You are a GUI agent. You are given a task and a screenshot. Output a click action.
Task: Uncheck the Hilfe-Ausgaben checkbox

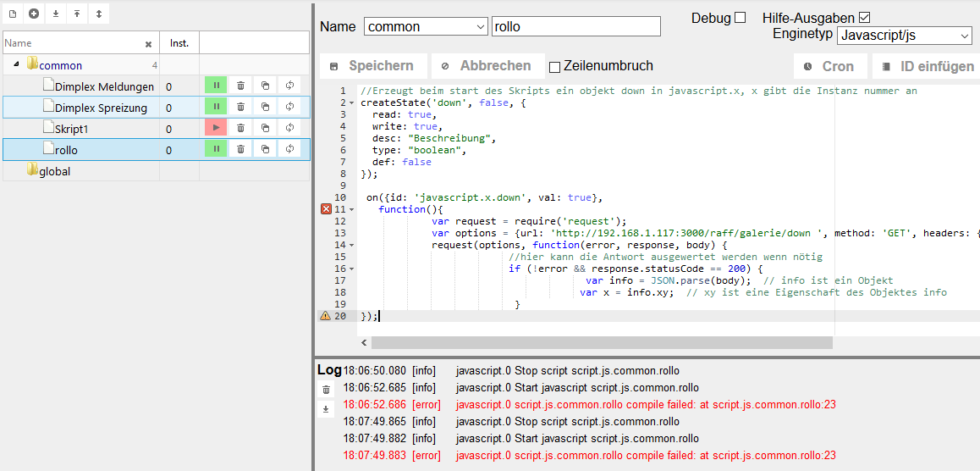point(864,17)
